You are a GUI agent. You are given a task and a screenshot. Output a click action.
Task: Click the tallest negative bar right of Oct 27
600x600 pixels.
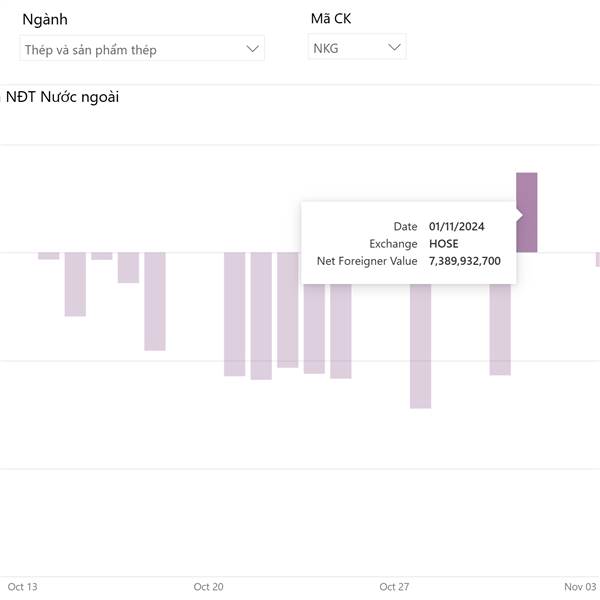click(x=420, y=345)
